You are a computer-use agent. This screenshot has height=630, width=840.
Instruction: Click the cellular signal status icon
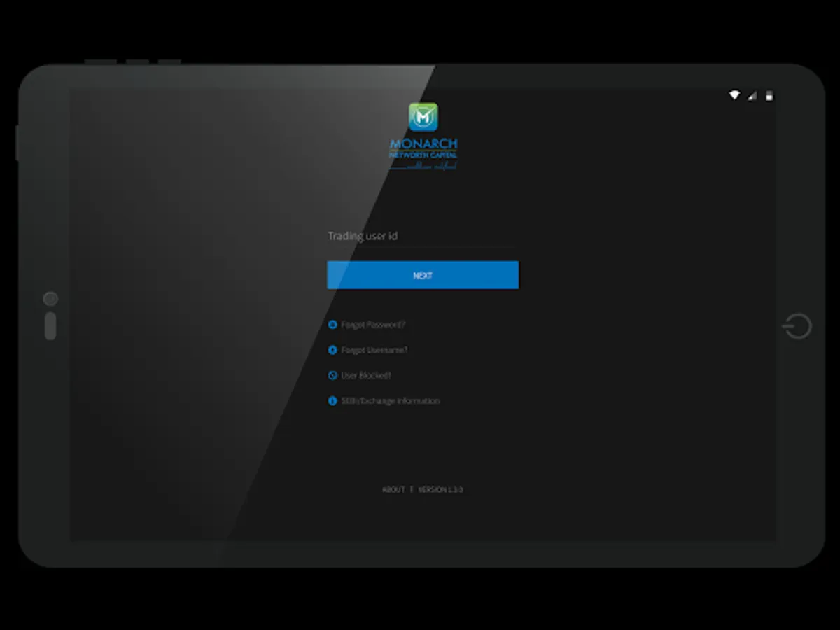coord(752,95)
